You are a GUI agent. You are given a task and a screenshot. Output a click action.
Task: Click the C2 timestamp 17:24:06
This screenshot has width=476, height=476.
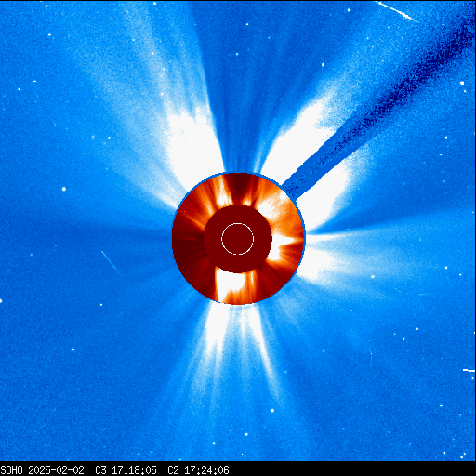coord(206,470)
